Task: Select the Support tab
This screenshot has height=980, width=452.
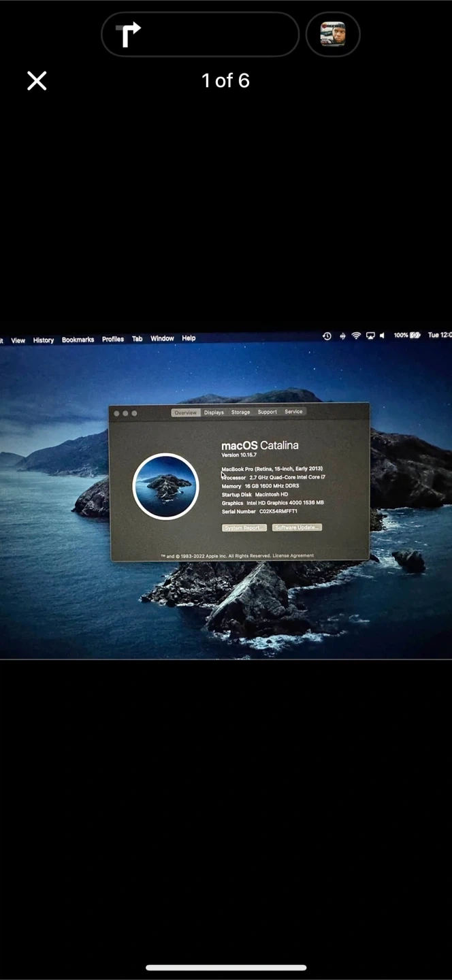Action: pos(267,412)
